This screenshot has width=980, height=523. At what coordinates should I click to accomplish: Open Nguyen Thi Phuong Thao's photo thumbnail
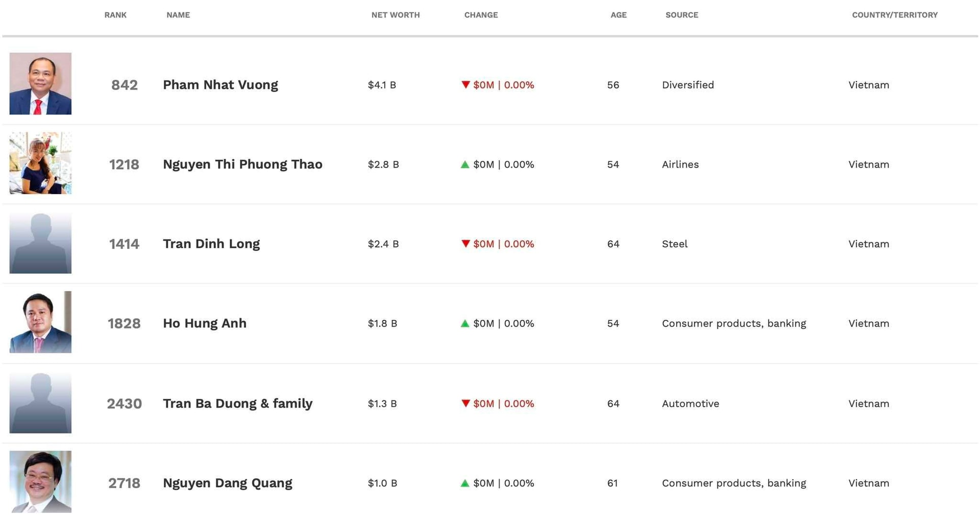point(40,163)
